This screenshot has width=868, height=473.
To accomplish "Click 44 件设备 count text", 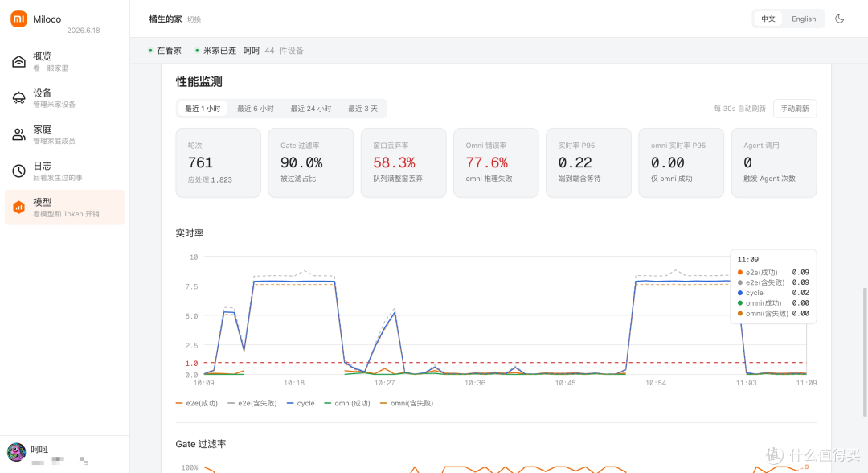I will (284, 51).
